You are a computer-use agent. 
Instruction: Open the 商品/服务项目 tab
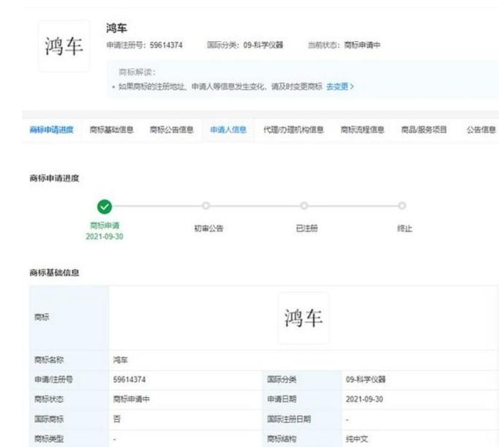[423, 130]
